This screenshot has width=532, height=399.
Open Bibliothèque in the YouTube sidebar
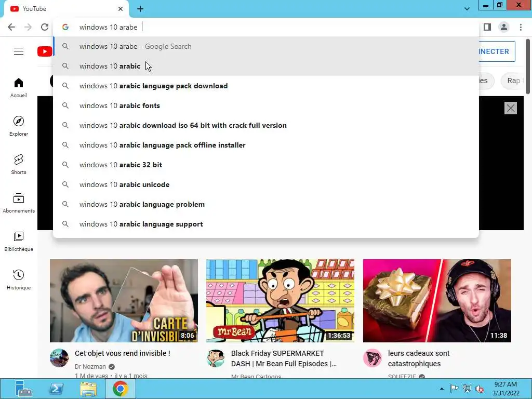click(19, 241)
